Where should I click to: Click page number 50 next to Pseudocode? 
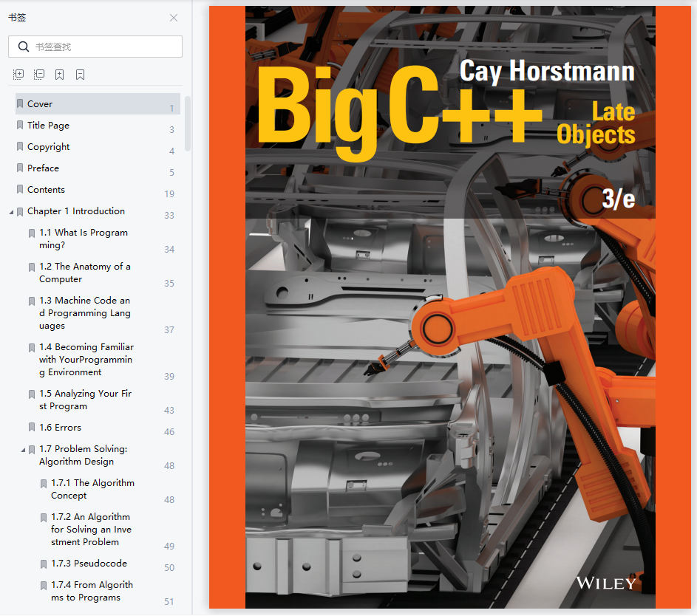(169, 568)
